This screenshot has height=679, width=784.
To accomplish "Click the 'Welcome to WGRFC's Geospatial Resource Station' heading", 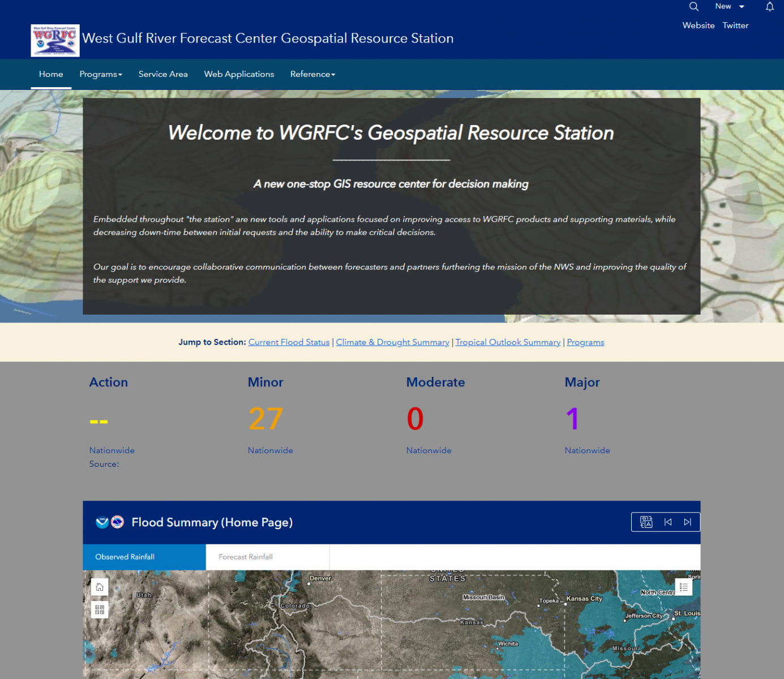I will (391, 133).
